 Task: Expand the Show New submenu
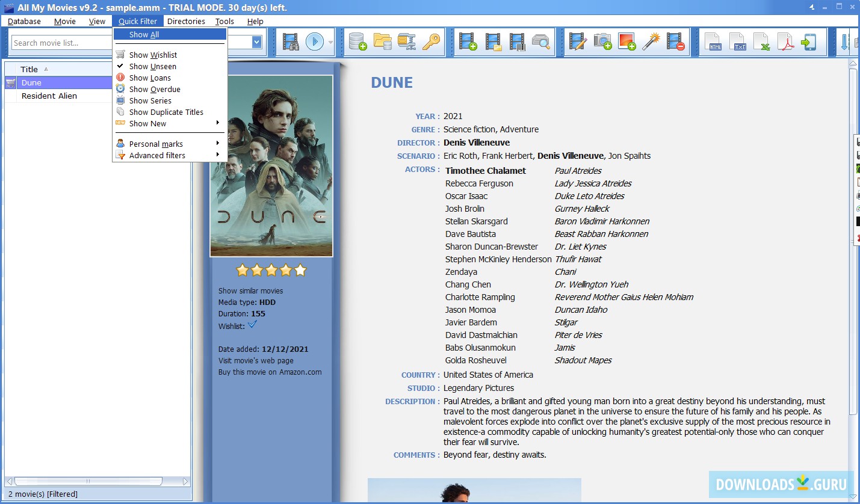(x=170, y=123)
